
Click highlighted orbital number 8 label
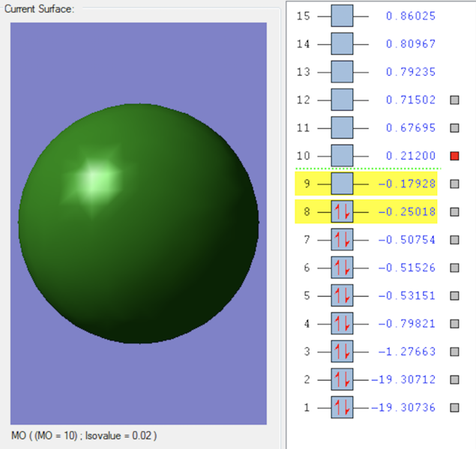click(x=307, y=211)
